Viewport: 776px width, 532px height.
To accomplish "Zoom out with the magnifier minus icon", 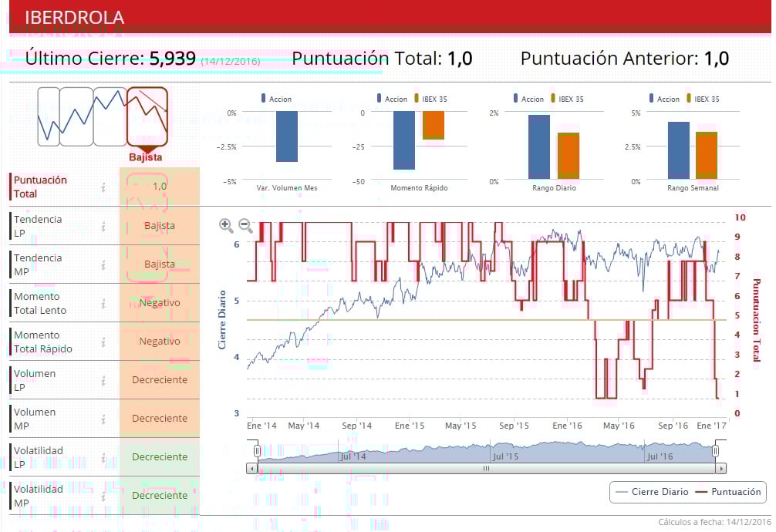I will pos(245,225).
